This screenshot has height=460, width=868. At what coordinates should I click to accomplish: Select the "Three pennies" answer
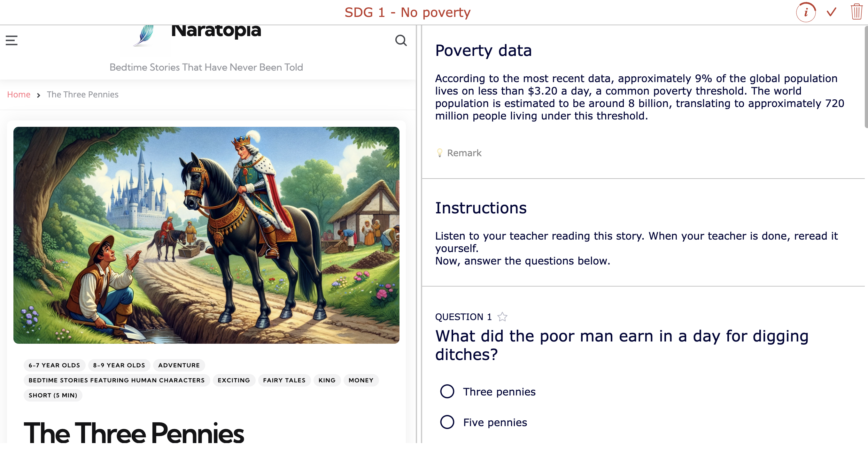tap(447, 392)
